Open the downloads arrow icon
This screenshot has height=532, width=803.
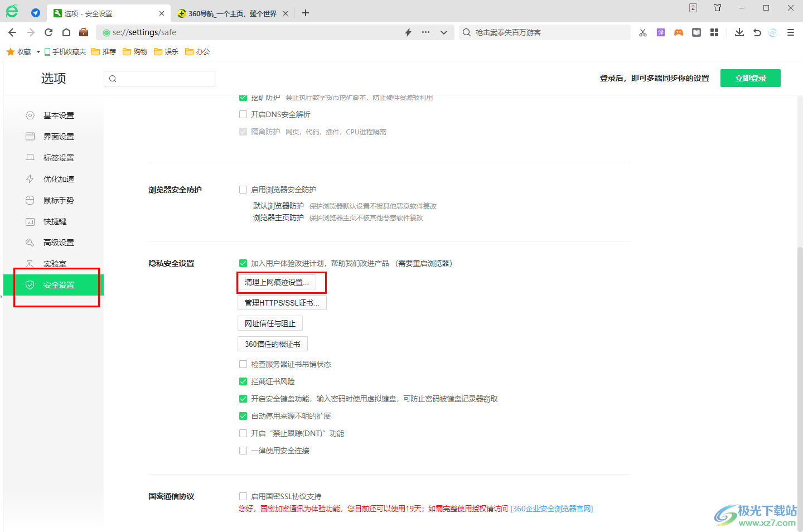pos(739,32)
